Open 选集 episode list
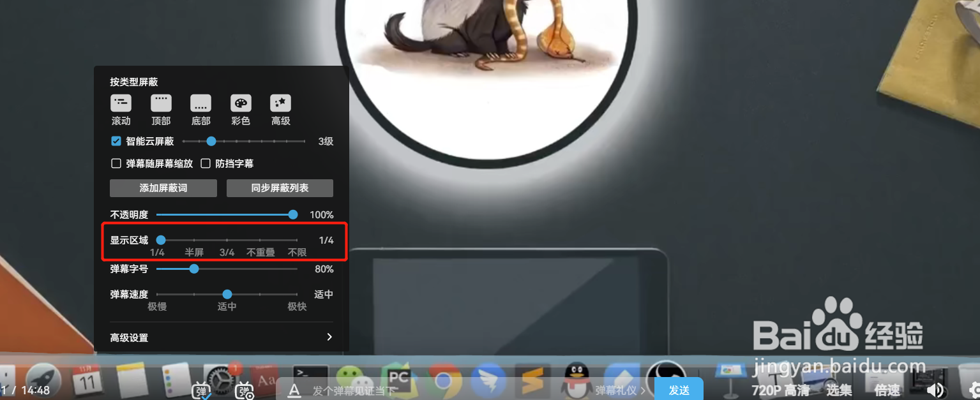The height and width of the screenshot is (400, 980). [x=839, y=390]
